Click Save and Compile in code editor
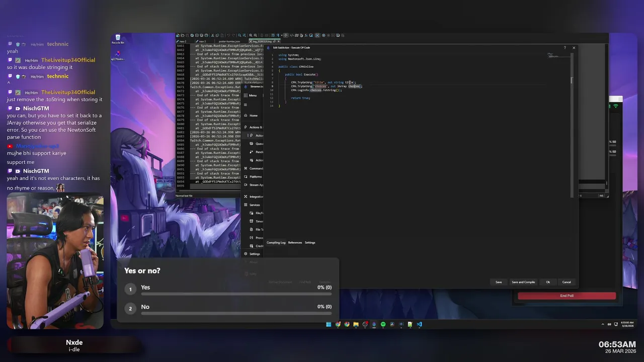The image size is (644, 362). coord(523,282)
